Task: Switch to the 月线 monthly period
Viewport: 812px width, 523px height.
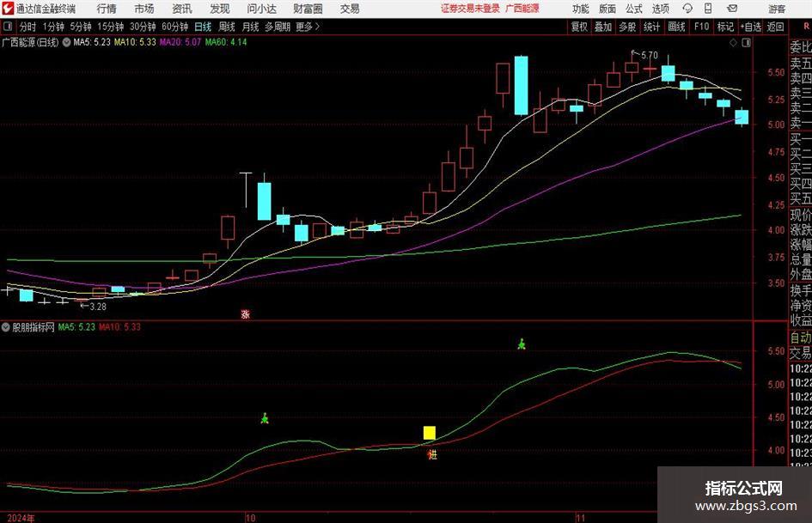Action: [250, 27]
